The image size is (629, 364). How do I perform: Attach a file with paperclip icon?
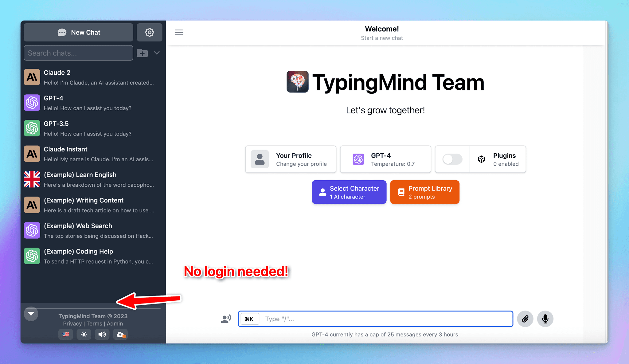pos(525,319)
